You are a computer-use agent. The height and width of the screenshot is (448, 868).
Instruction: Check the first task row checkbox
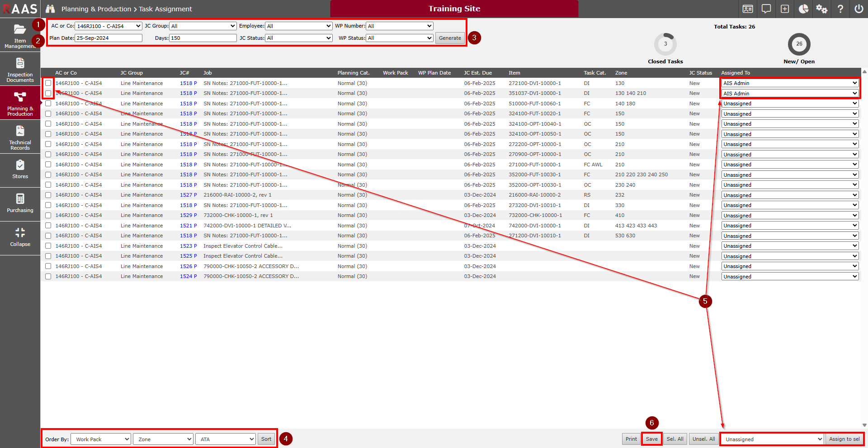tap(48, 83)
